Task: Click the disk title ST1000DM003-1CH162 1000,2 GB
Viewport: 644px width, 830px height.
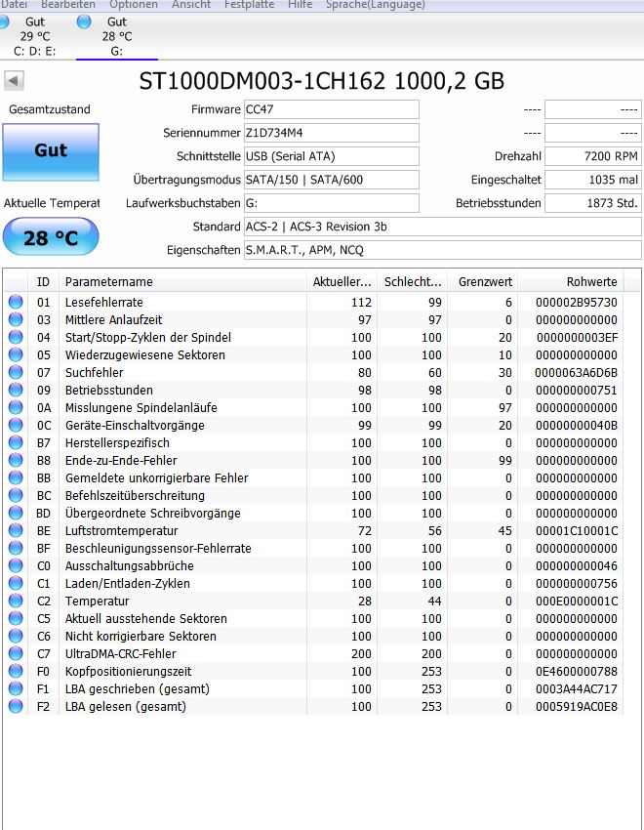Action: click(x=321, y=81)
